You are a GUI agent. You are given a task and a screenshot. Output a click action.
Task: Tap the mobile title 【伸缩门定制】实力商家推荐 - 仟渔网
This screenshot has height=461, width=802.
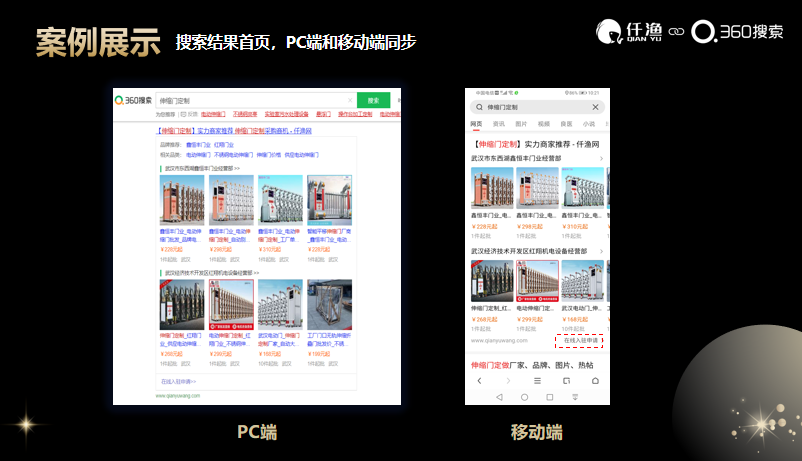(536, 144)
